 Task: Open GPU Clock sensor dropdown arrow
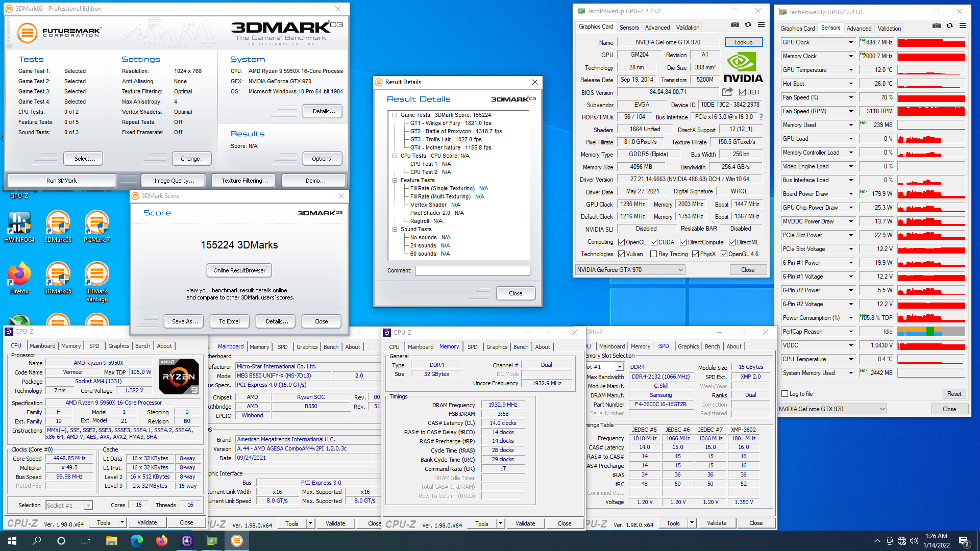[x=851, y=42]
